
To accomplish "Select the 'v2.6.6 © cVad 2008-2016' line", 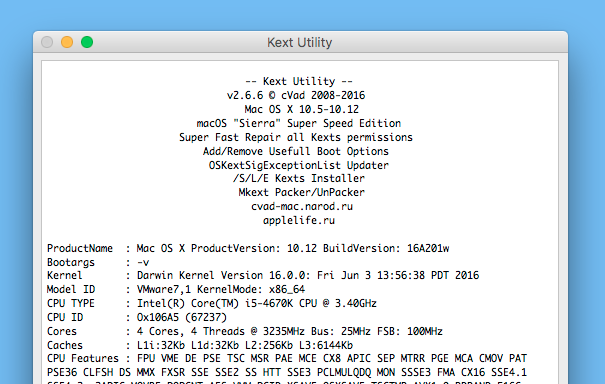I will coord(296,95).
